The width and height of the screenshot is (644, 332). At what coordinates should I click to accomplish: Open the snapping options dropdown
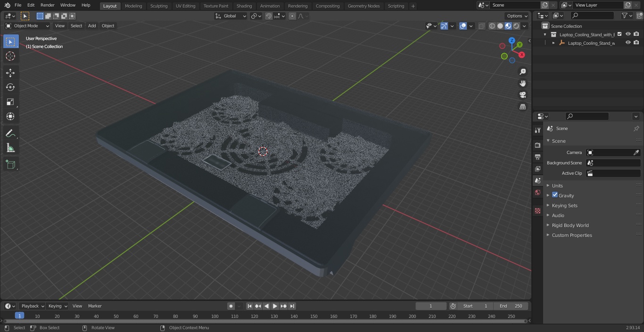tap(280, 16)
